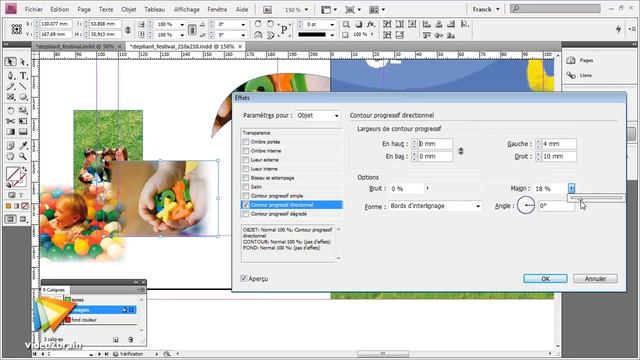Open the rotation angle dropdown in control bar
Viewport: 640px width, 360px height.
pos(243,24)
